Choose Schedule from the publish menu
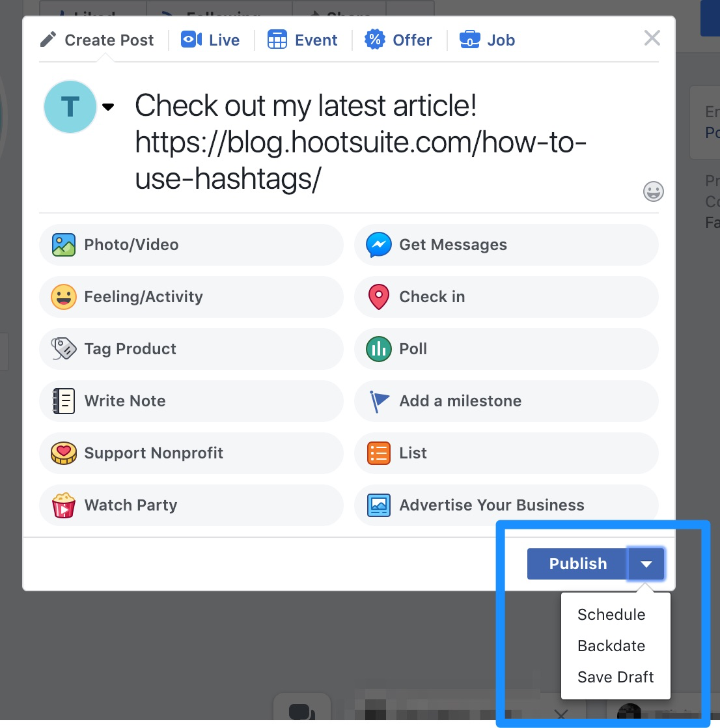Viewport: 720px width, 728px height. tap(611, 615)
